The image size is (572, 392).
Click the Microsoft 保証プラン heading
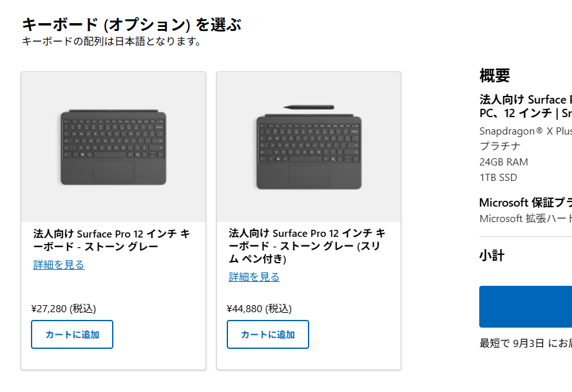[526, 202]
